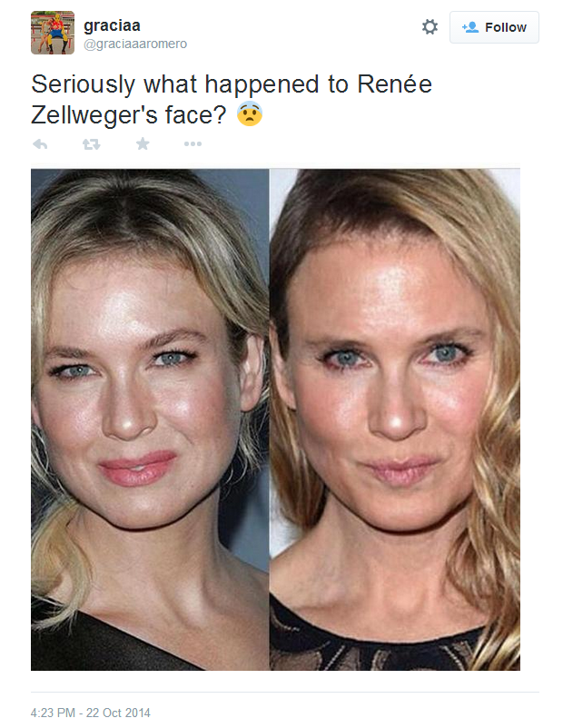The height and width of the screenshot is (728, 563).
Task: Follow graciaa using the Follow button
Action: point(495,26)
